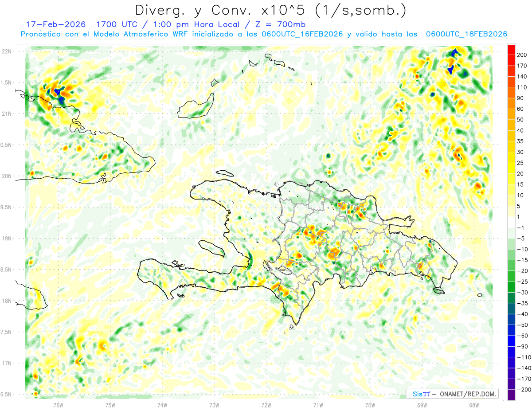The image size is (532, 411).
Task: Click the green swatch between -20 and -25
Action: click(511, 276)
